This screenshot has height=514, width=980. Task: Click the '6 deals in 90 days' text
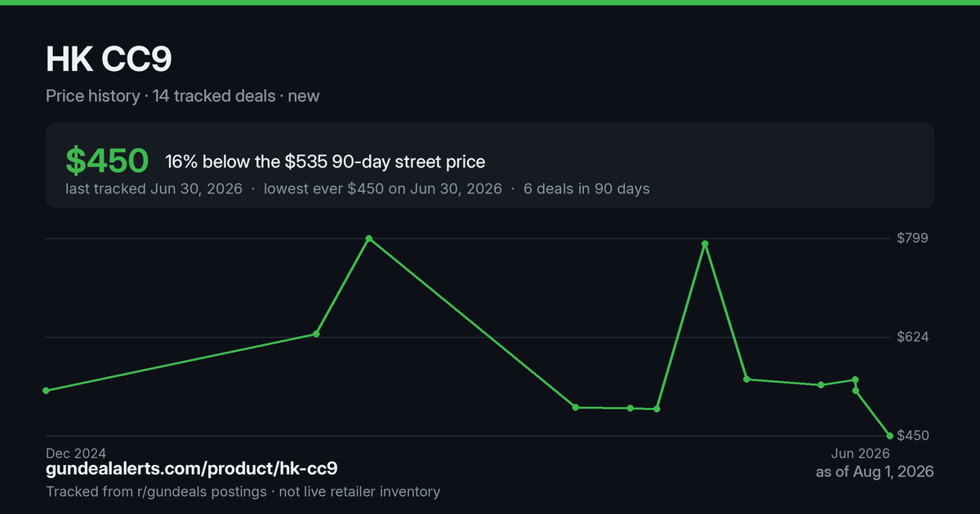click(x=586, y=188)
